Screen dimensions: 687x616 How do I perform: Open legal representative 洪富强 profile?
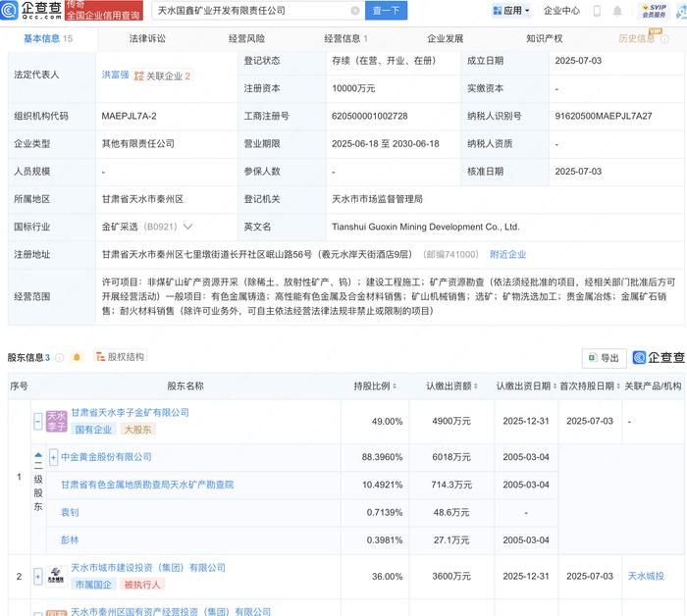point(115,75)
